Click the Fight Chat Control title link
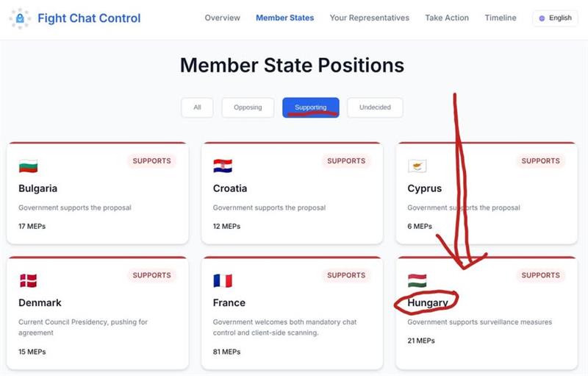This screenshot has height=376, width=588. coord(89,18)
